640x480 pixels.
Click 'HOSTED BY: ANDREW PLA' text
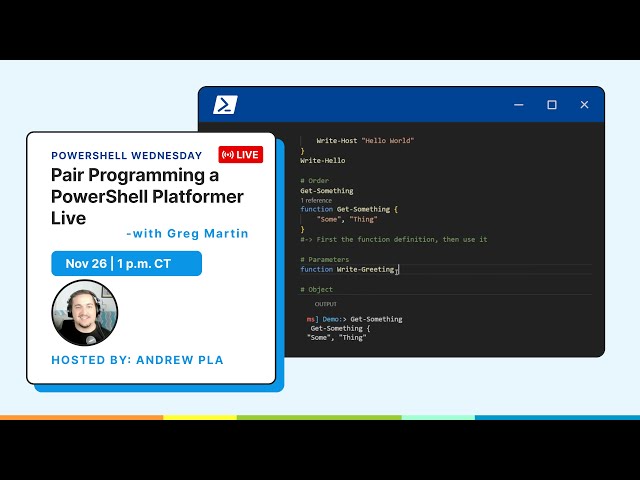click(x=137, y=360)
